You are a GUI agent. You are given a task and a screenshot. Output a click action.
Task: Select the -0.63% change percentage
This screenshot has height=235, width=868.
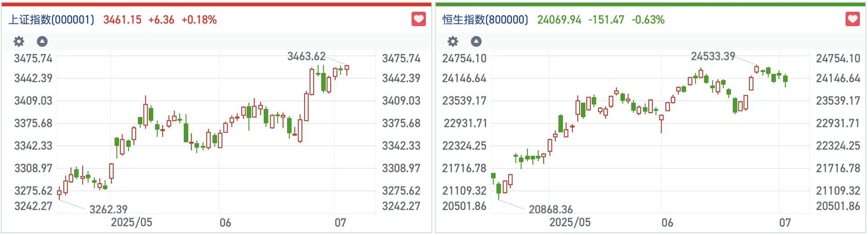648,20
